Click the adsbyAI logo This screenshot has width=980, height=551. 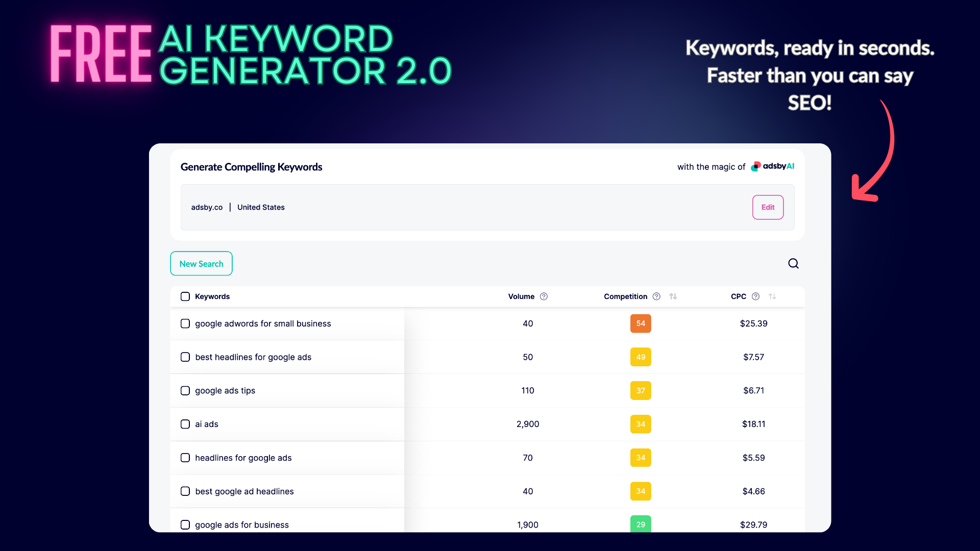click(772, 166)
